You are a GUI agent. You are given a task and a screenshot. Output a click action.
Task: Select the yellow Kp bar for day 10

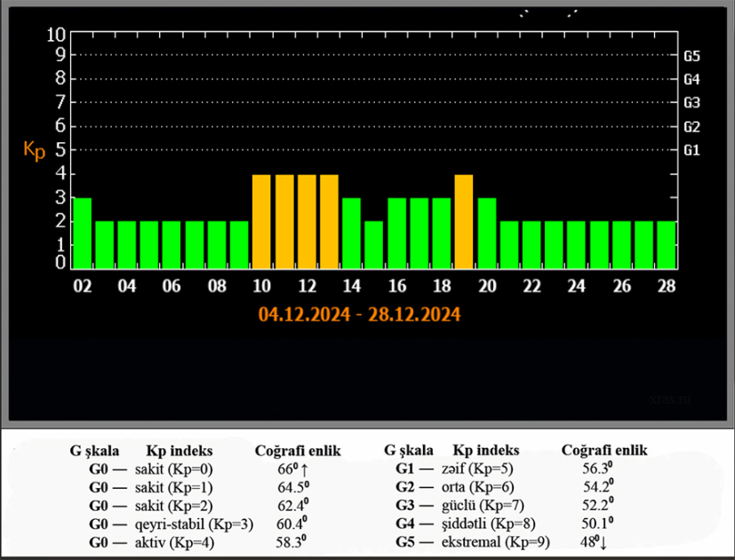pyautogui.click(x=261, y=221)
